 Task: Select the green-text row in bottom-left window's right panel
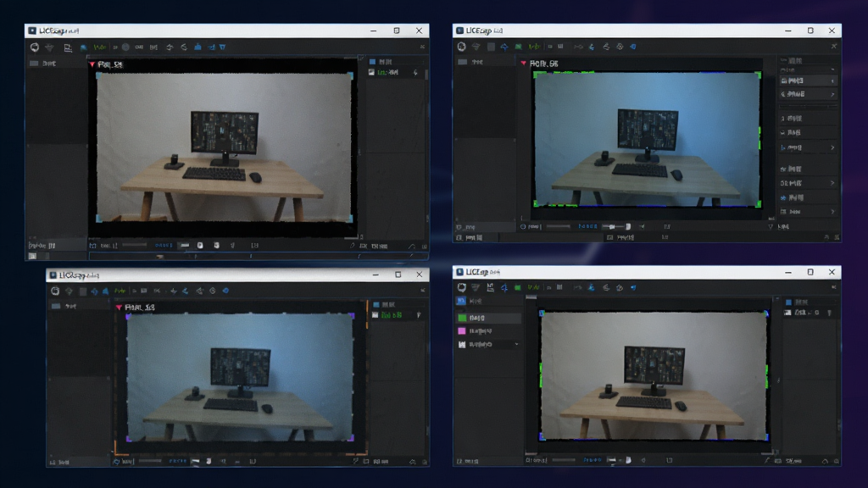pos(397,315)
